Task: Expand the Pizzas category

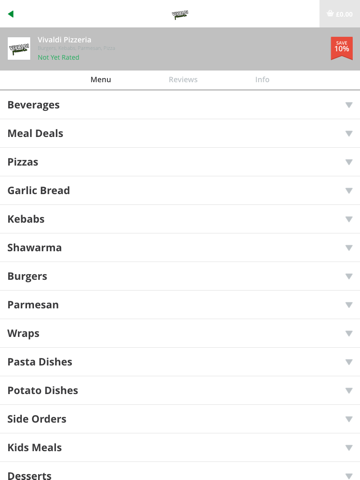Action: click(180, 162)
